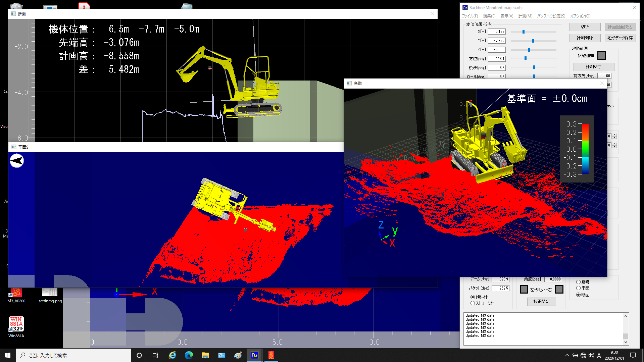Click the 方位[deg] value field
Screen dimensions: 644x362
coord(497,59)
